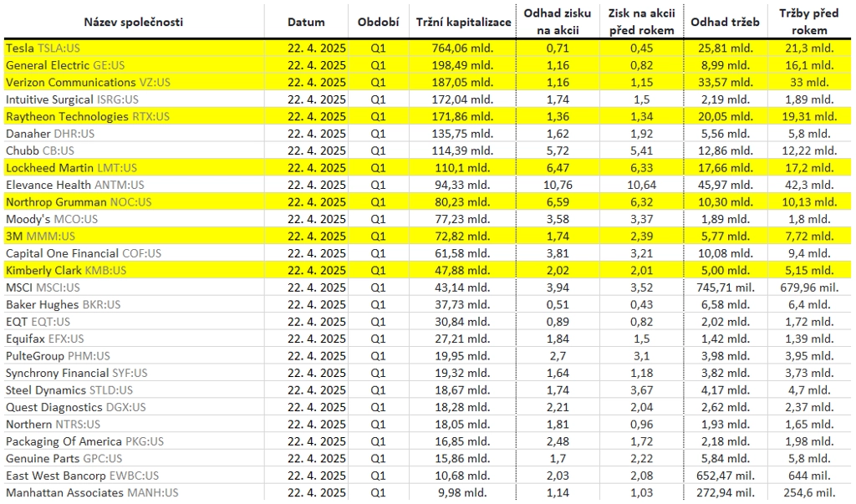856x504 pixels.
Task: Click Elevance Health's revenue estimate 45,97 mld.
Action: [x=726, y=185]
